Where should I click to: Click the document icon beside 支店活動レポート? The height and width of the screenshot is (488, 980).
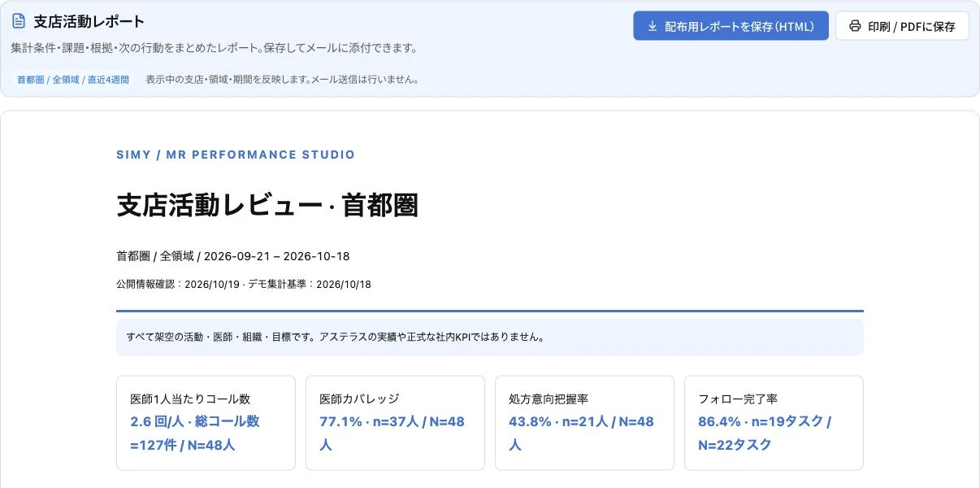(19, 22)
